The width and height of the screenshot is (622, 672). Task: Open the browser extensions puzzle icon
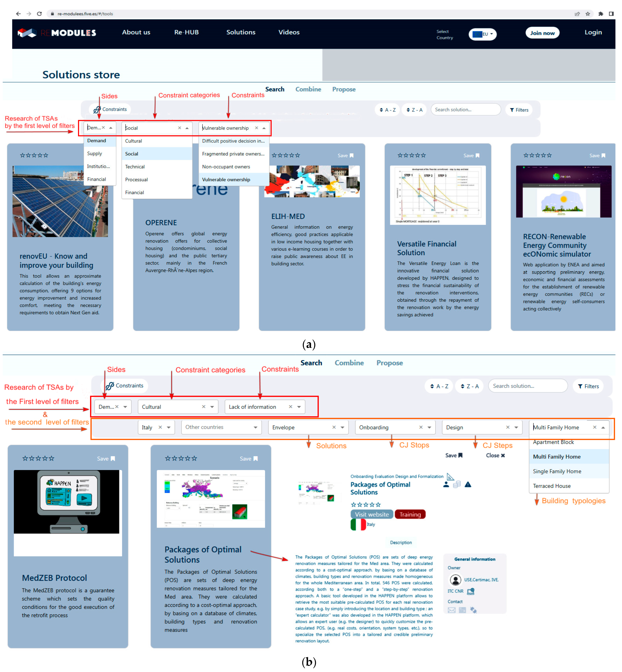tap(600, 14)
